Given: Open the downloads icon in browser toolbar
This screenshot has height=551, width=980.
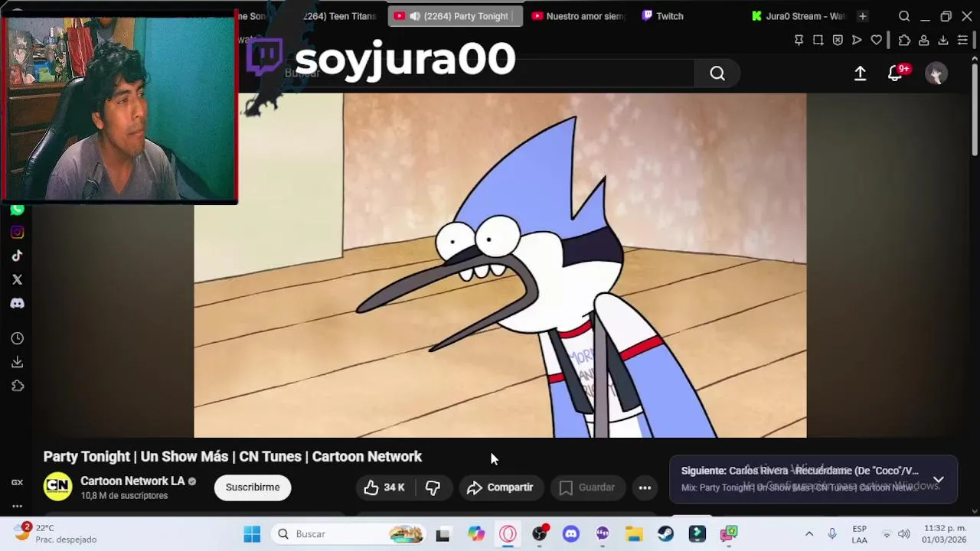Looking at the screenshot, I should [x=943, y=40].
